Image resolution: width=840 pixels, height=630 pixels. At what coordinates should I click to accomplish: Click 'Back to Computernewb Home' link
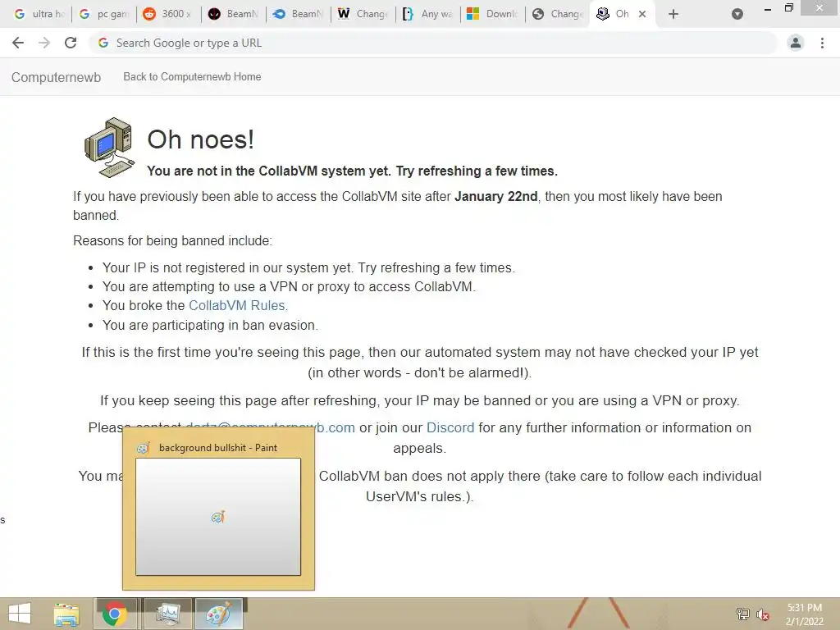(x=192, y=76)
